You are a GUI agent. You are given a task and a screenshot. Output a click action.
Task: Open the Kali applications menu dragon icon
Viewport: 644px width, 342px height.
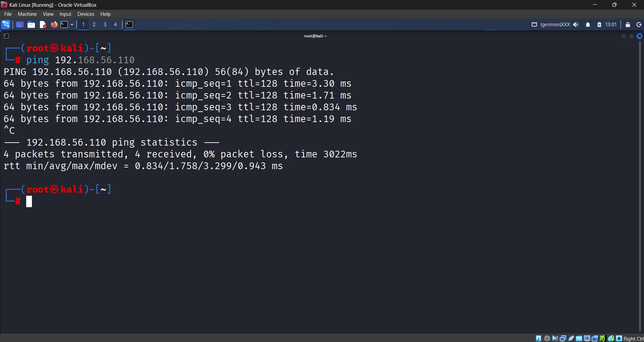point(6,25)
